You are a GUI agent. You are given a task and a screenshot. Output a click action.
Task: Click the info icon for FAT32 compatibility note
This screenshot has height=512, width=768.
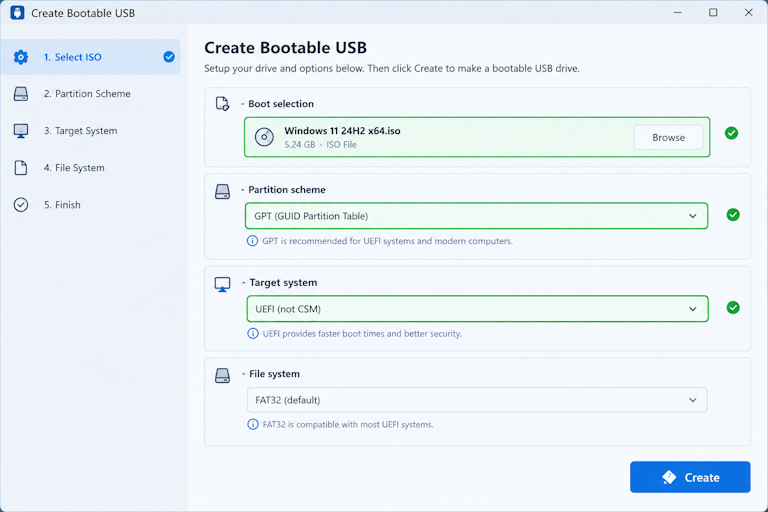coord(253,424)
